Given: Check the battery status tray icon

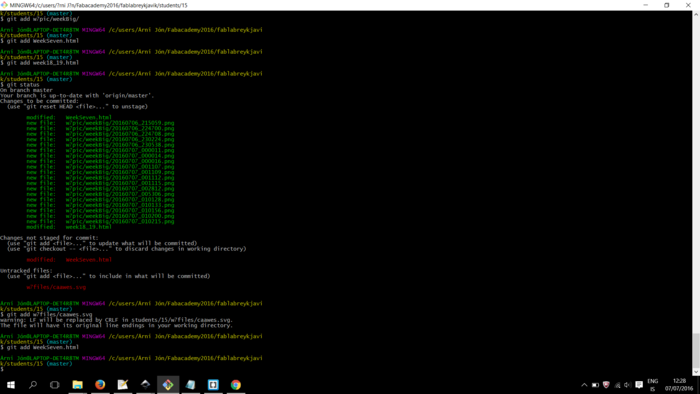Looking at the screenshot, I should tap(595, 385).
